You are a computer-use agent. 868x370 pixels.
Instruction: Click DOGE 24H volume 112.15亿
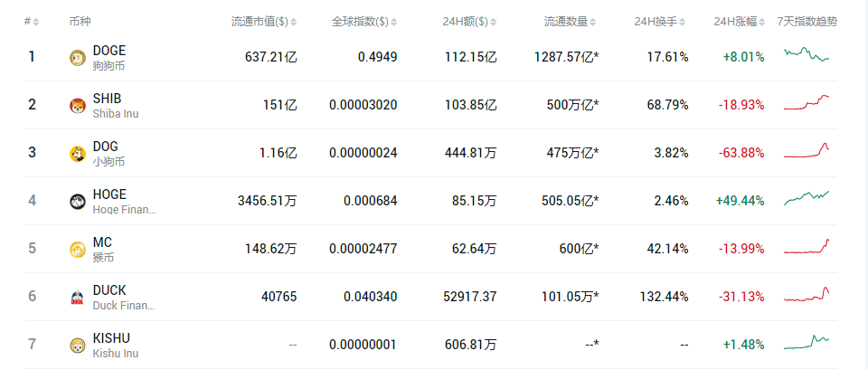coord(470,57)
